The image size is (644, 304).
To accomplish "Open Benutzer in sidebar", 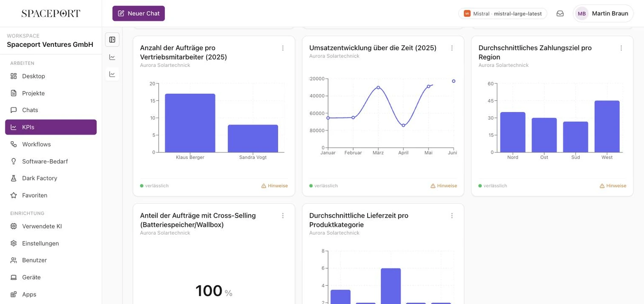I will 51,260.
